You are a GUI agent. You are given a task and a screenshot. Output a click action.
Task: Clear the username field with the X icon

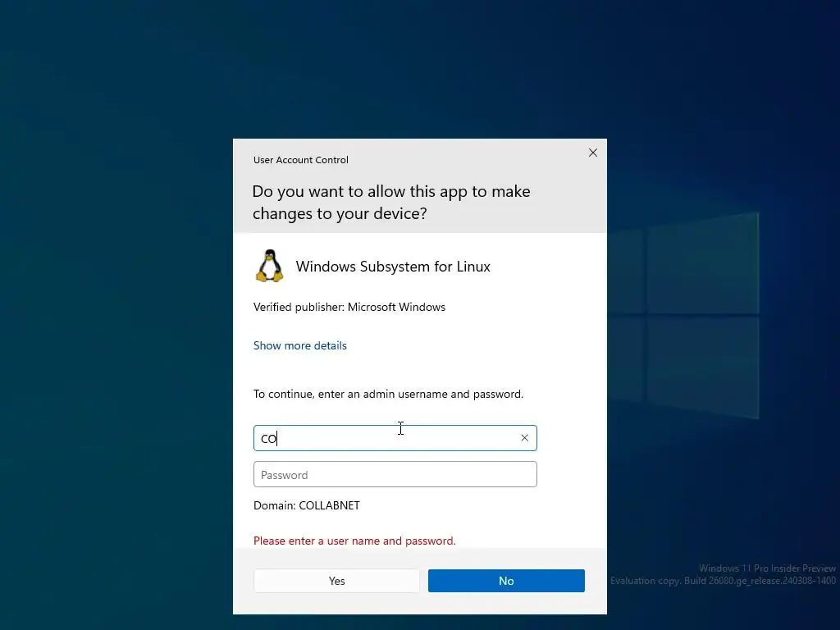coord(524,438)
